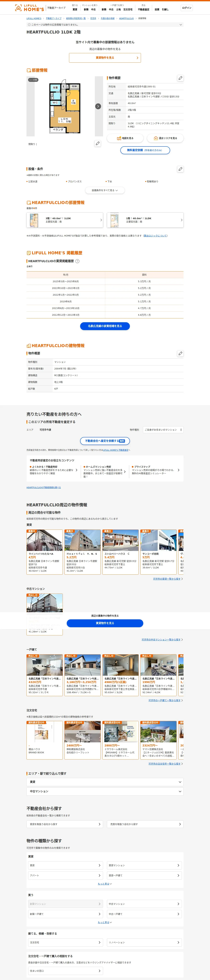Screen dimensions: 210x980
Task: Show the next floor plan image with the arrow
Action: [98, 106]
